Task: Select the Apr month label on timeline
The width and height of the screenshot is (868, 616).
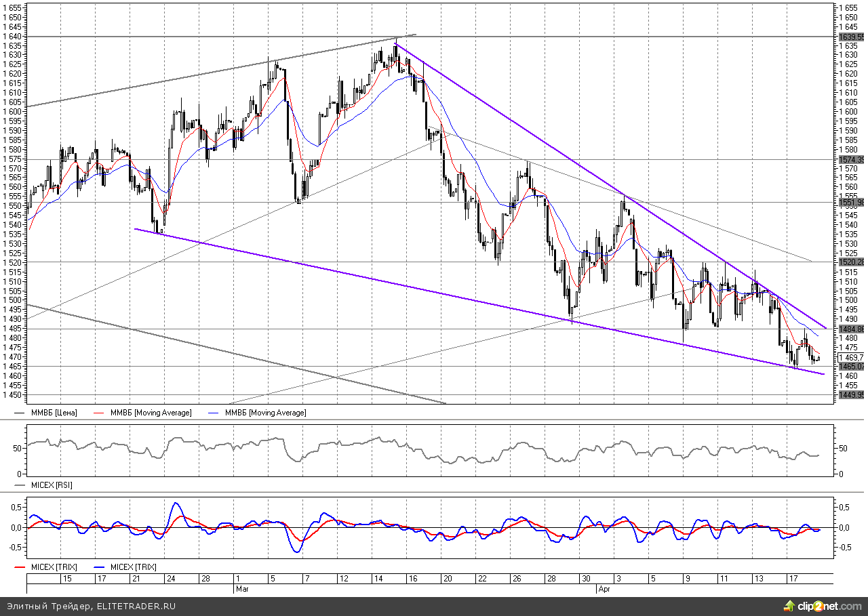Action: 604,589
